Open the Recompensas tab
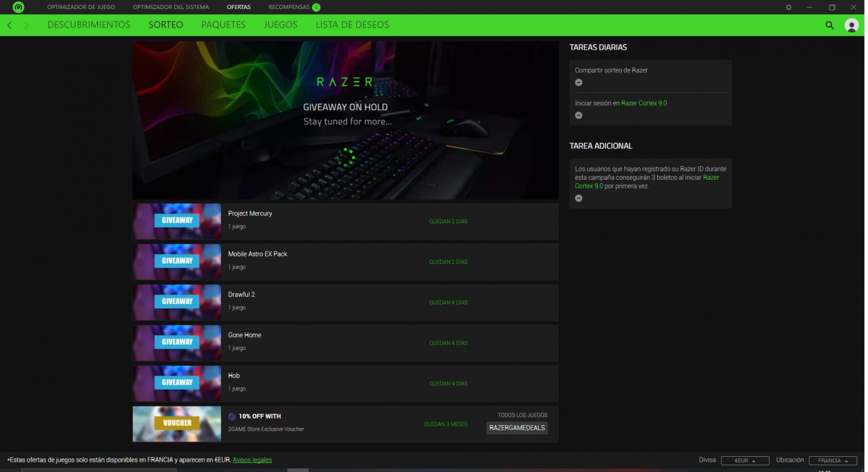The height and width of the screenshot is (472, 868). [x=290, y=7]
